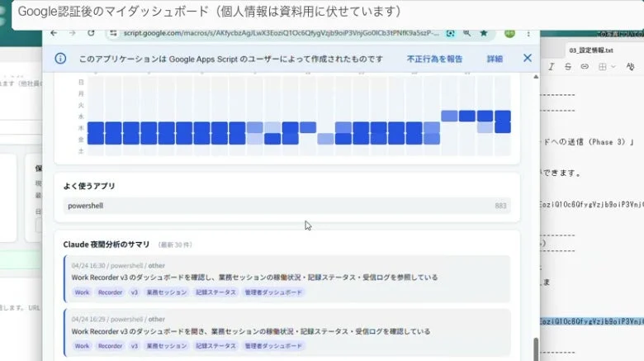Open the browser three-dot menu

(x=528, y=33)
